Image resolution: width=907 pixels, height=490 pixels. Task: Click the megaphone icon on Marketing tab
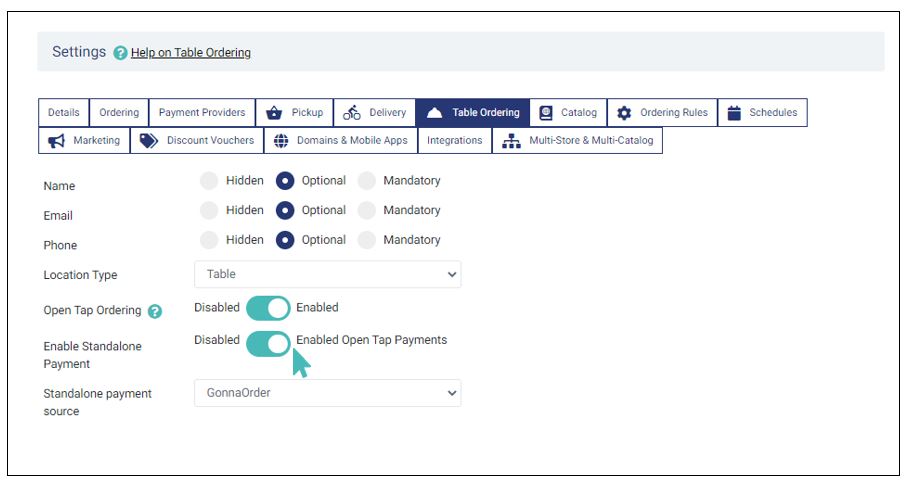tap(56, 141)
